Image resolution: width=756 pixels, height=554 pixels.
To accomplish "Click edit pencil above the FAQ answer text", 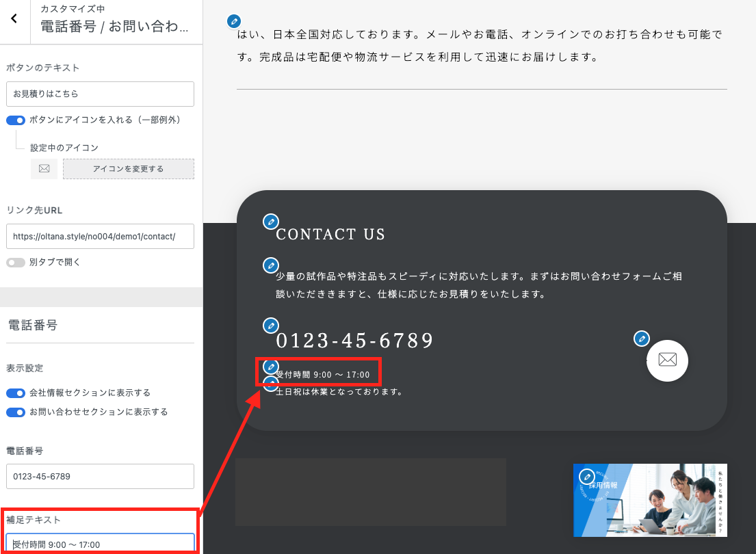I will [x=235, y=21].
